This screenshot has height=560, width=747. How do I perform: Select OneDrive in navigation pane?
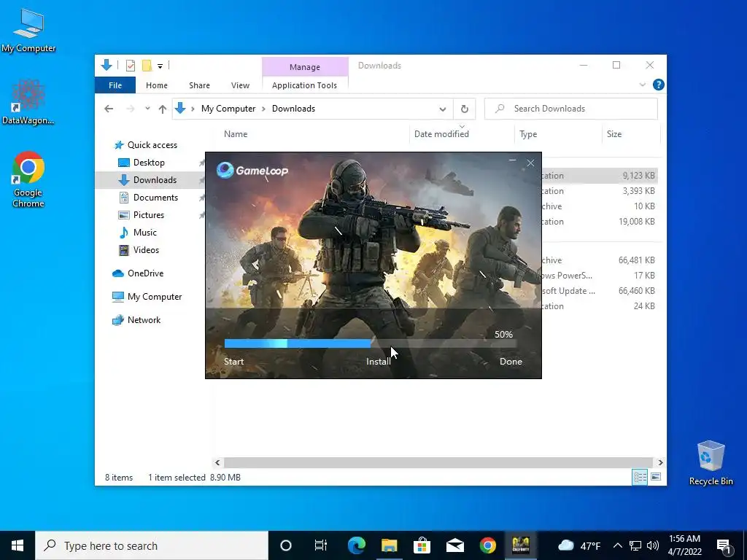145,273
